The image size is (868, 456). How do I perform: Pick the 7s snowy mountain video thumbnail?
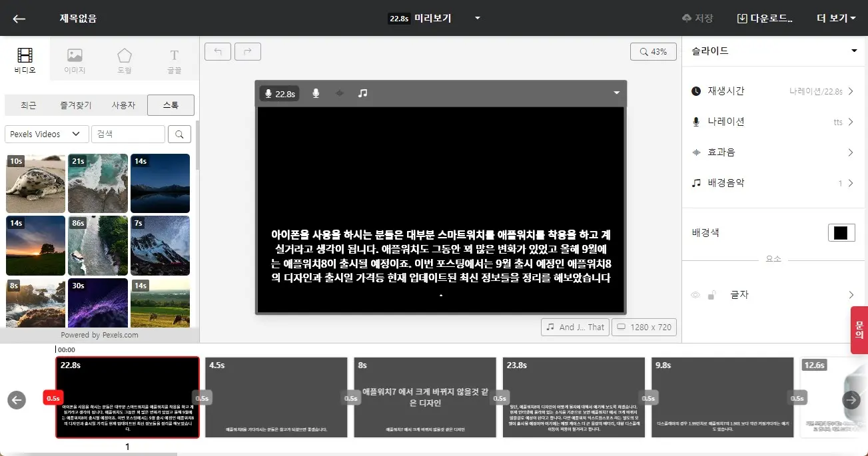[160, 246]
